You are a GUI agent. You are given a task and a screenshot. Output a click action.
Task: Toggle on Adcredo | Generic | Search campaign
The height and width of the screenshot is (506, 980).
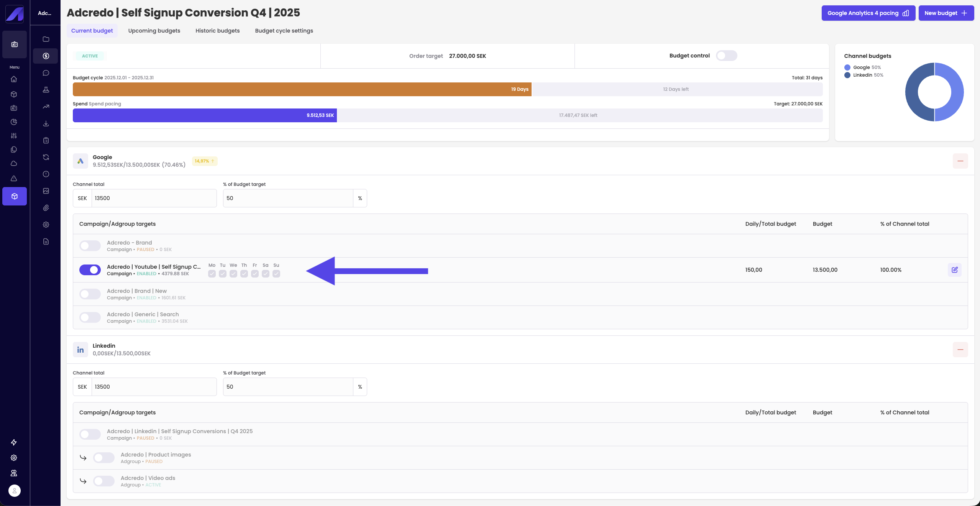click(x=90, y=317)
